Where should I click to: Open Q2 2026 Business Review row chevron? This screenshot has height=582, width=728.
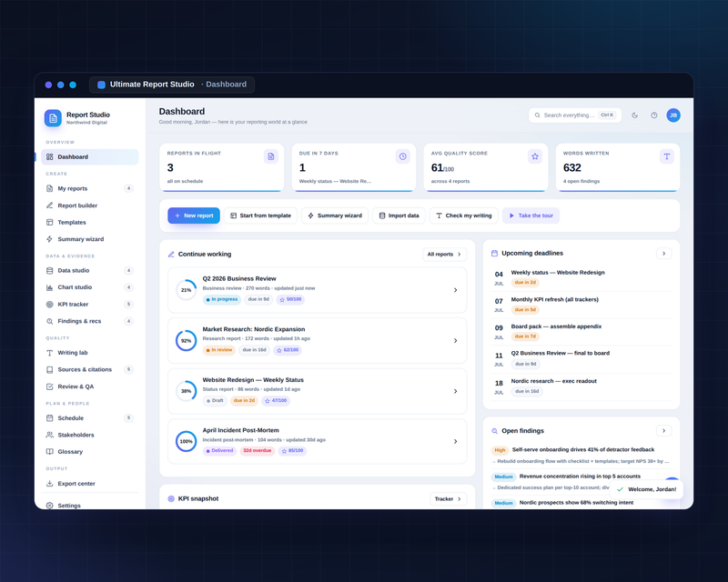tap(456, 290)
